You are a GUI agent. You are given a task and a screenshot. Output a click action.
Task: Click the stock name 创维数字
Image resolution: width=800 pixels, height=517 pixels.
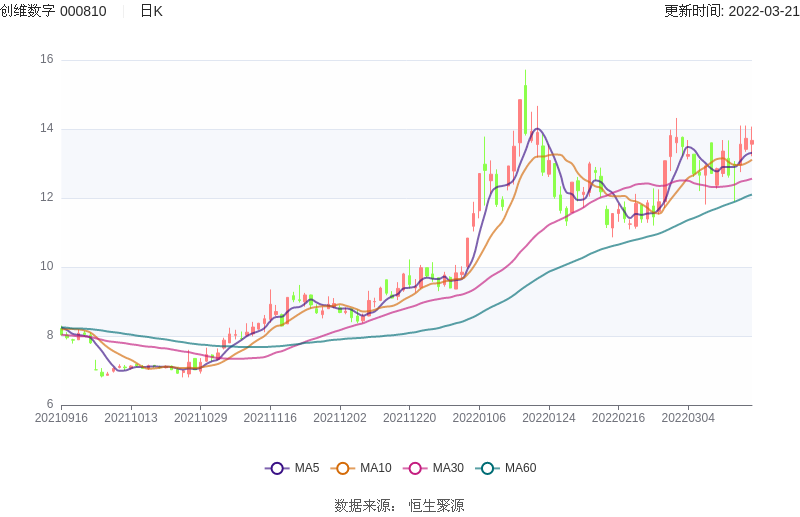pos(27,11)
